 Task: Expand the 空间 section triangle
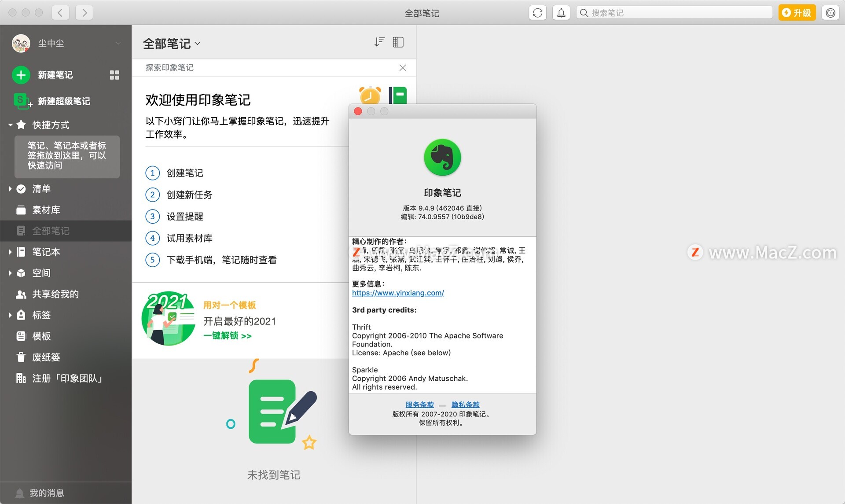pos(10,273)
